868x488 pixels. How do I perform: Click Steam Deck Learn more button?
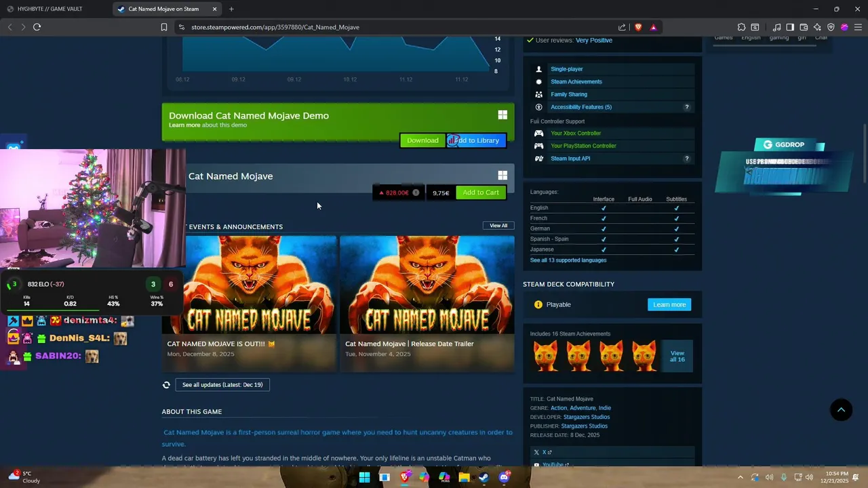pyautogui.click(x=669, y=304)
